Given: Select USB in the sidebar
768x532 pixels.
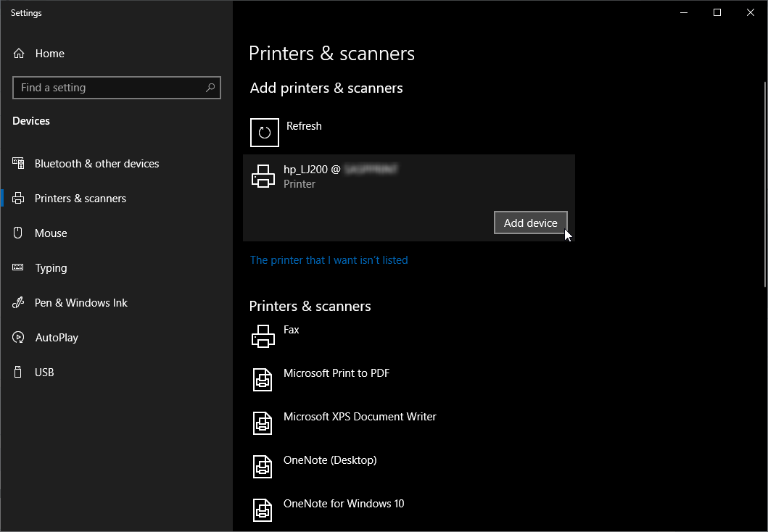Looking at the screenshot, I should [x=44, y=373].
